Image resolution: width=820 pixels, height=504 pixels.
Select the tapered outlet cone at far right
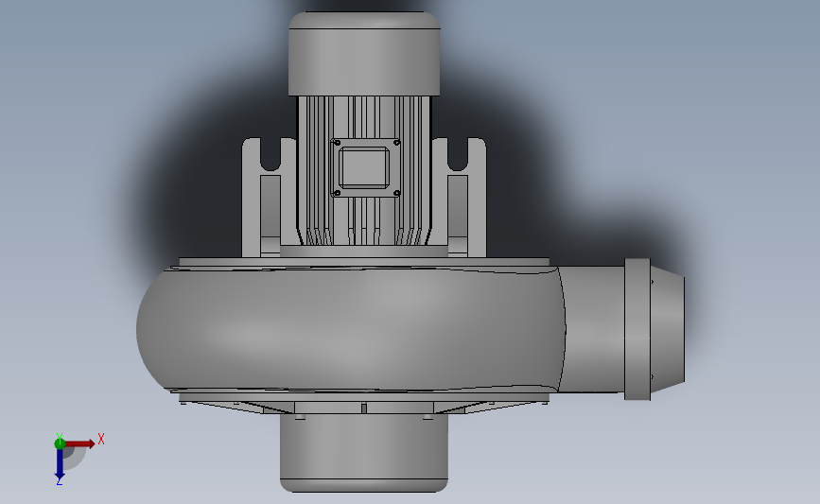click(x=668, y=329)
